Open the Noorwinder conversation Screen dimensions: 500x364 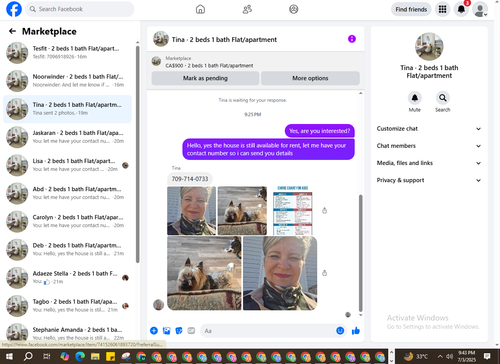click(68, 81)
